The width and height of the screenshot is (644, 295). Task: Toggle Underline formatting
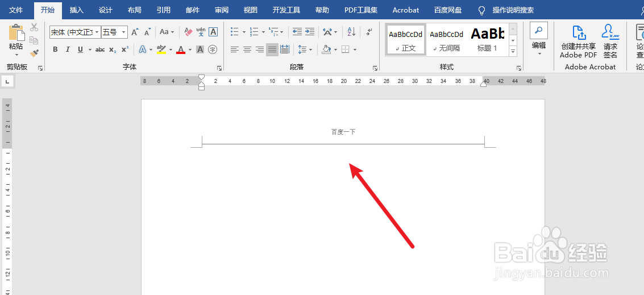click(x=80, y=49)
